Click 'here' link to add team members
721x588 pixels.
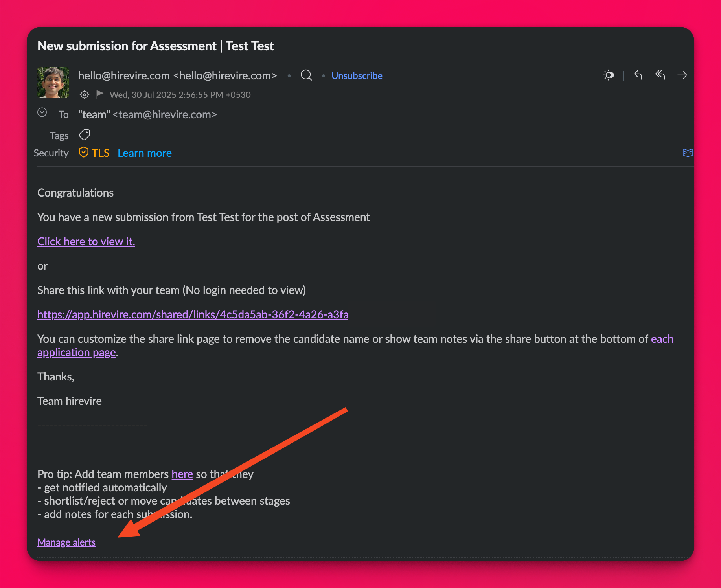tap(182, 474)
